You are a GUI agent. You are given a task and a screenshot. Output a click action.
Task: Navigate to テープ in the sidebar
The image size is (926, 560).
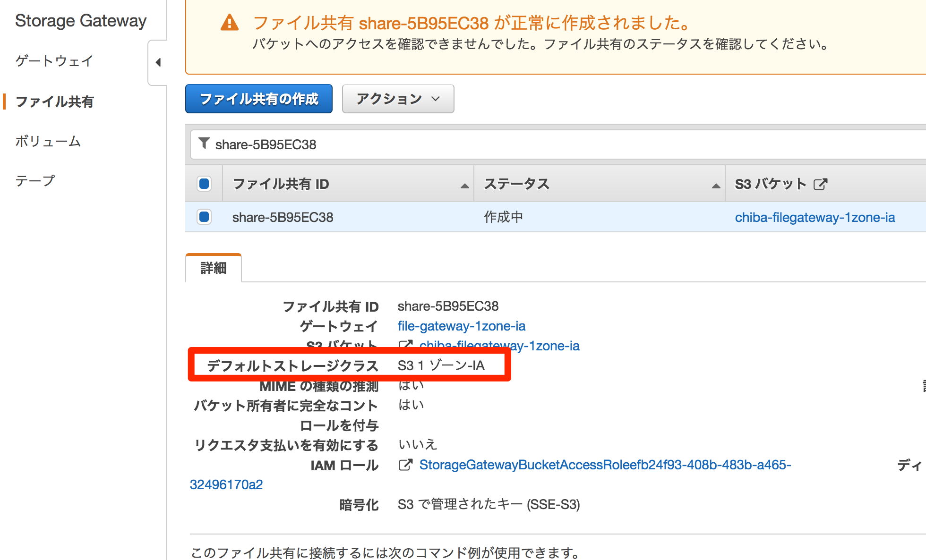pos(34,180)
